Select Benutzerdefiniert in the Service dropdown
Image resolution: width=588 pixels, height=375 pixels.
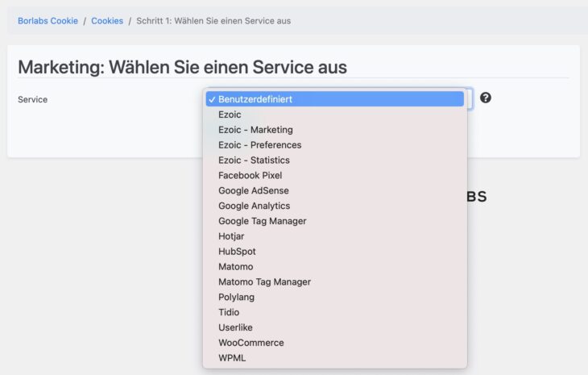coord(334,99)
